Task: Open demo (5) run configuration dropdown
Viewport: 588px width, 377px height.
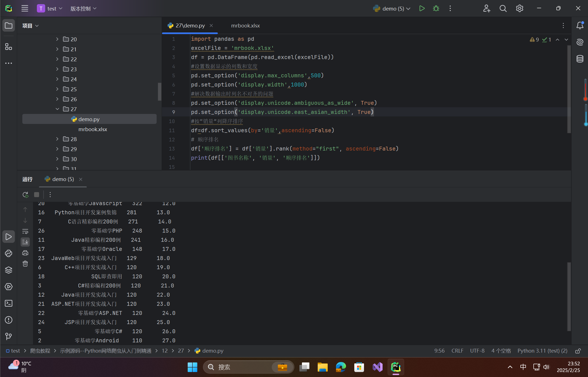Action: (x=391, y=9)
